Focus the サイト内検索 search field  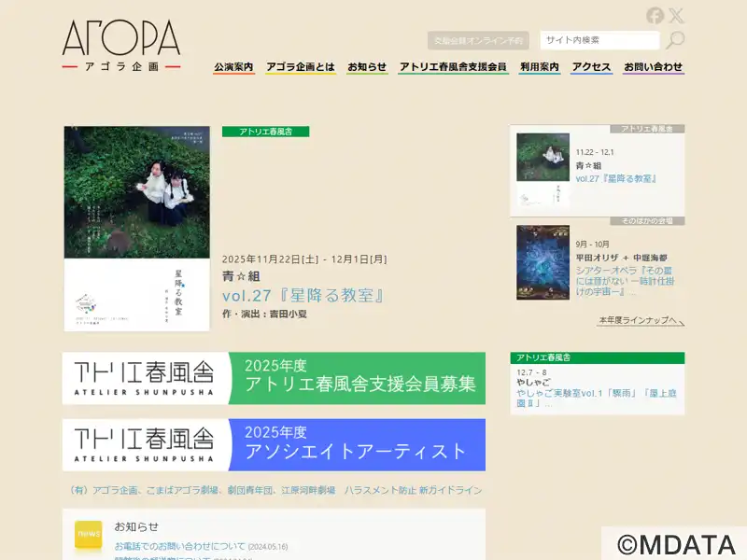pyautogui.click(x=599, y=40)
